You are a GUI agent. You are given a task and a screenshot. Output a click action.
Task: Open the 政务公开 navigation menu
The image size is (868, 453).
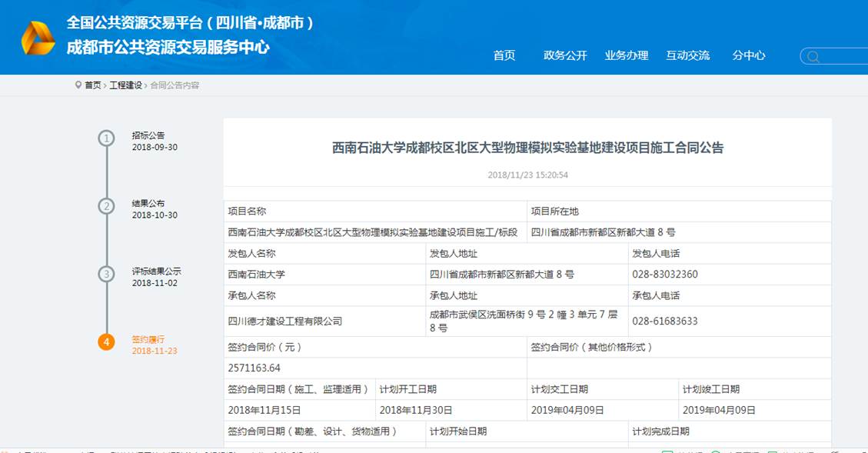click(x=565, y=55)
